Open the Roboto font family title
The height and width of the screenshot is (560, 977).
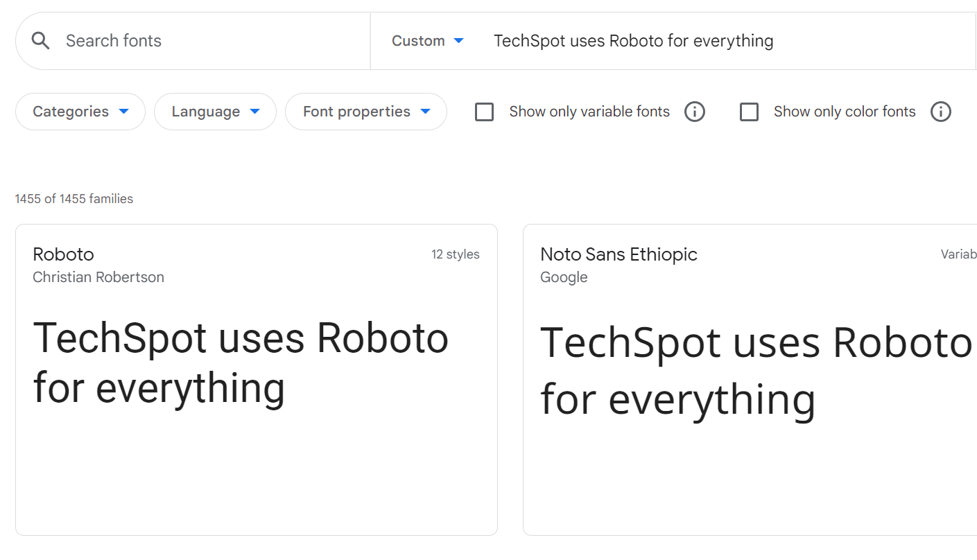63,254
